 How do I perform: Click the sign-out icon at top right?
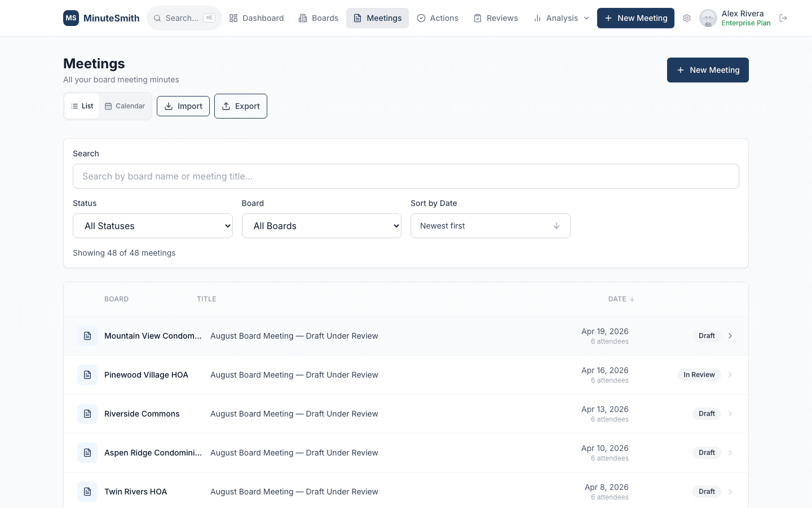pos(783,18)
